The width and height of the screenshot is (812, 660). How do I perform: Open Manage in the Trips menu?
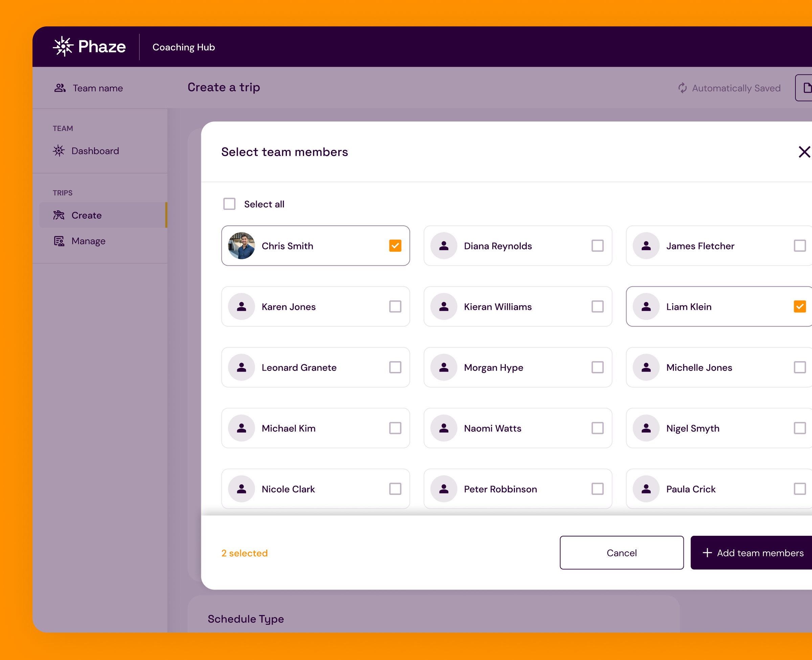[88, 241]
